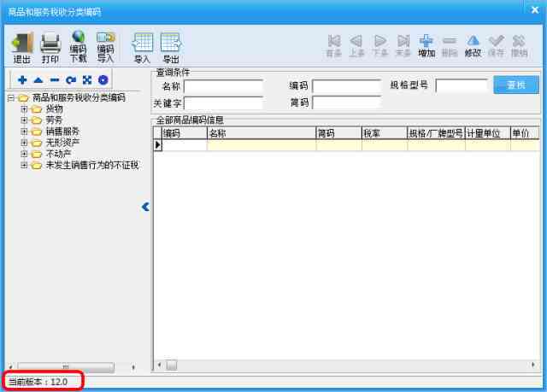The image size is (547, 392).
Task: Go to previous record with 上条
Action: coord(356,45)
